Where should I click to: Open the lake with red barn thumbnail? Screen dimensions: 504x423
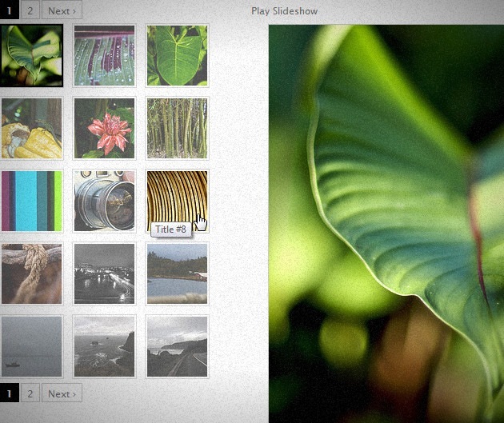[x=177, y=273]
